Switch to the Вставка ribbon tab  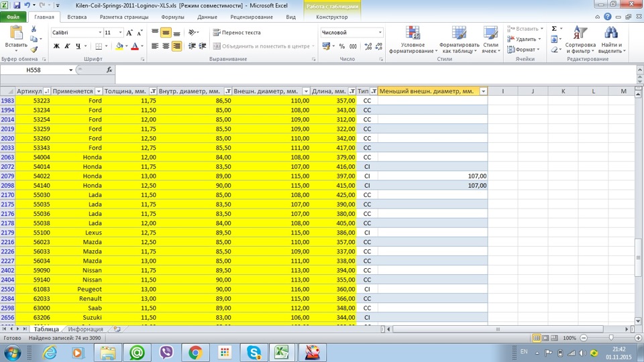coord(76,17)
